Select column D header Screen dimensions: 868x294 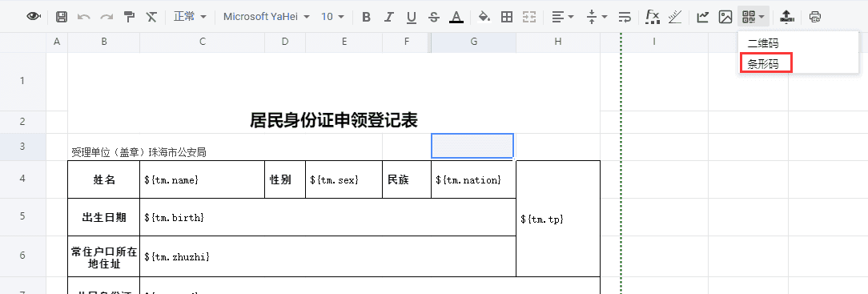tap(284, 42)
